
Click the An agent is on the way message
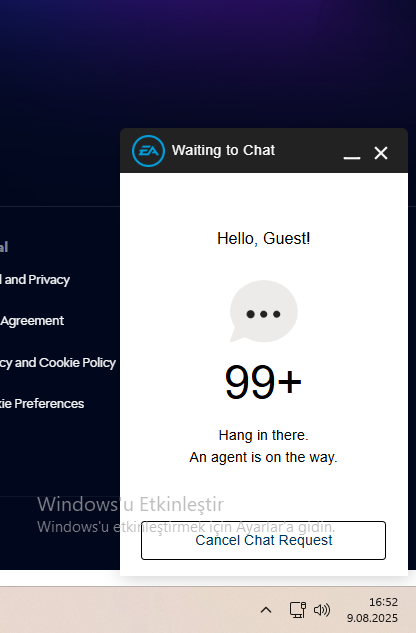[x=263, y=457]
